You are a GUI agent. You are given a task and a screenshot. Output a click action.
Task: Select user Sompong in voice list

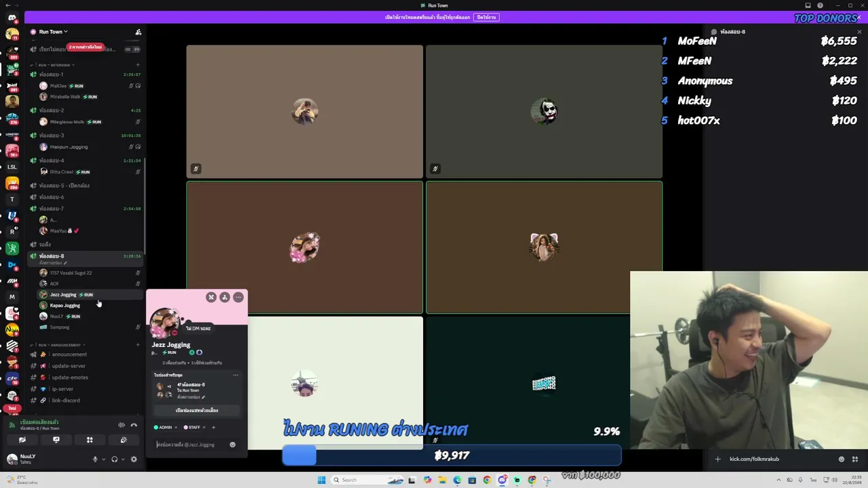(x=90, y=327)
